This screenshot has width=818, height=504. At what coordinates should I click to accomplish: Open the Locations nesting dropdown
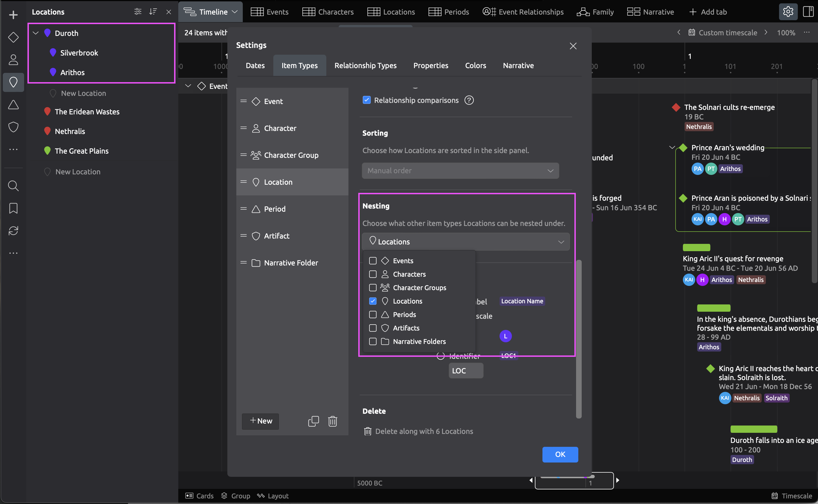tap(465, 242)
